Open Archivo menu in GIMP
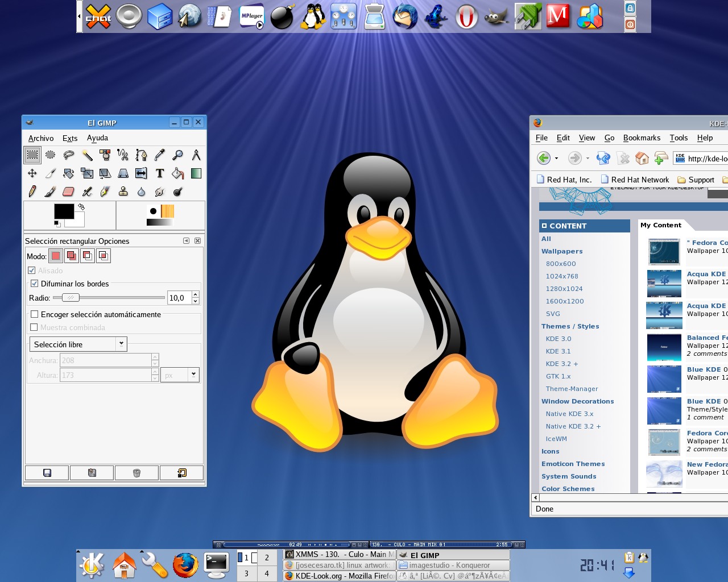Screen dimensions: 728x582 tap(41, 138)
